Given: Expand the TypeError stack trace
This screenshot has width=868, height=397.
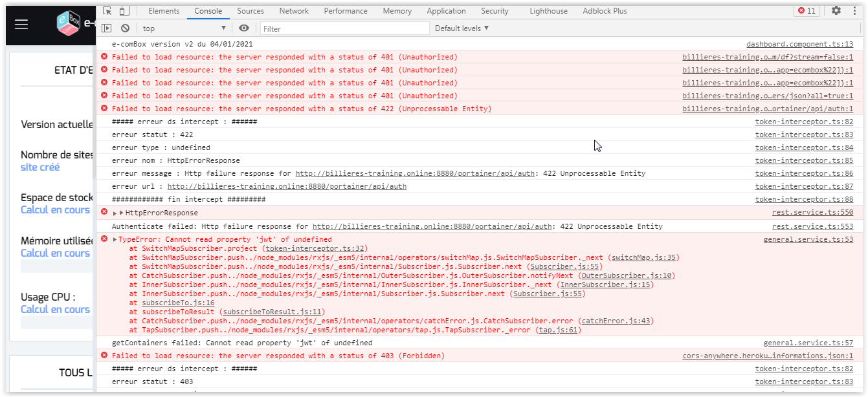Looking at the screenshot, I should [x=115, y=240].
